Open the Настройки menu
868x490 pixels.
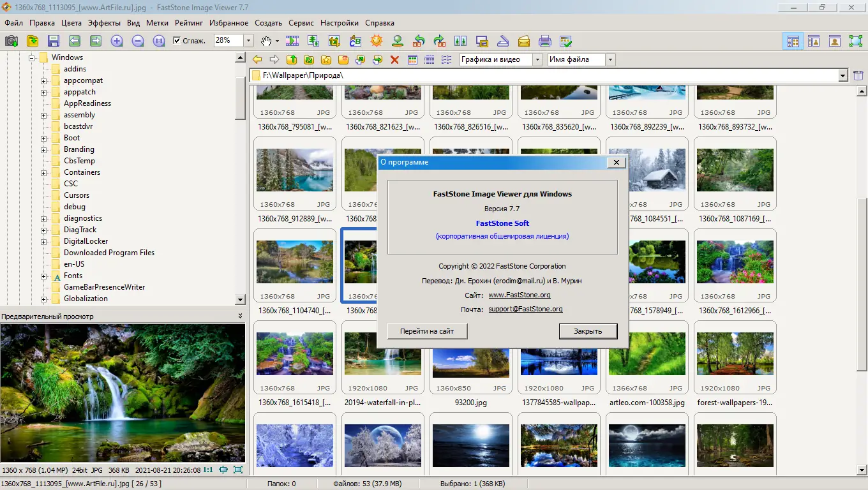340,23
